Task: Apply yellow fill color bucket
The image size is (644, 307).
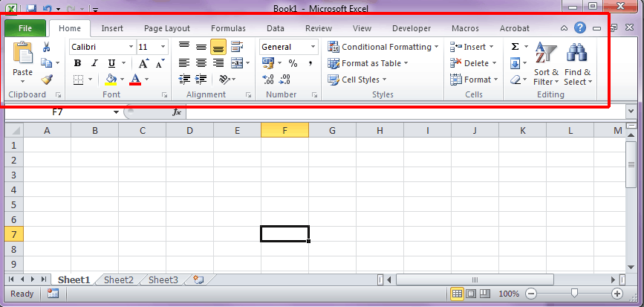Action: coord(111,79)
